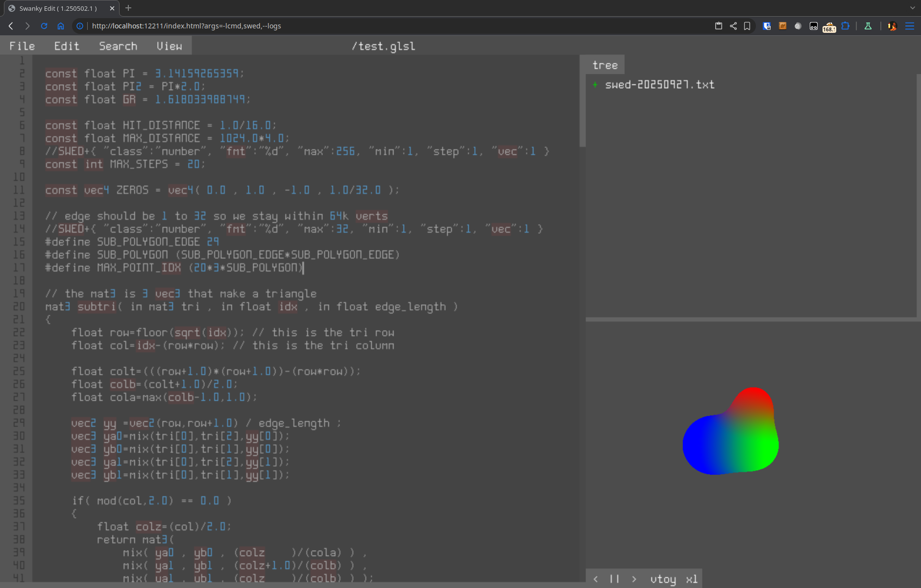
Task: Click the green flask labs icon
Action: point(868,26)
